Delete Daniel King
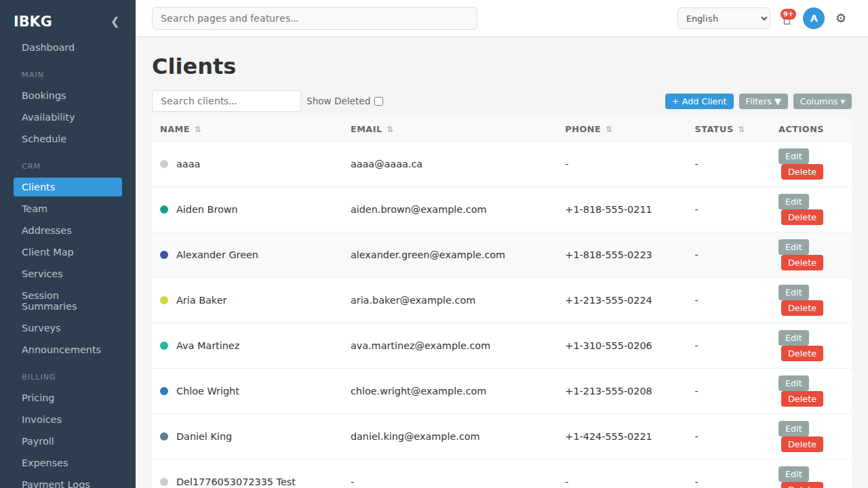The height and width of the screenshot is (488, 868). tap(802, 445)
